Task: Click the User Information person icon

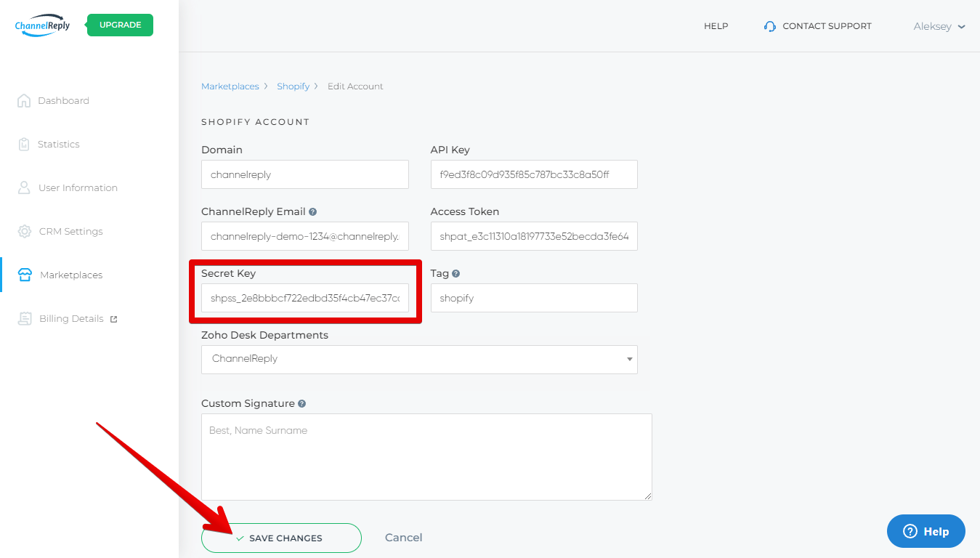Action: pos(24,187)
